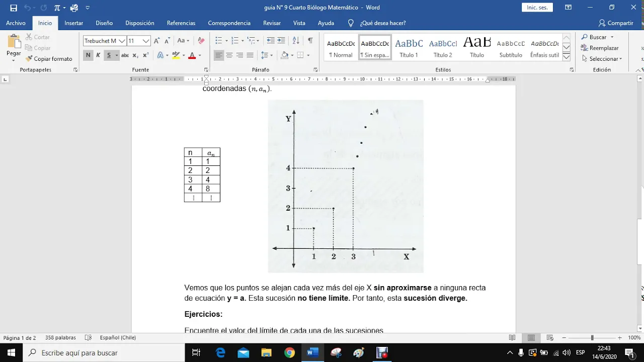Screen dimensions: 644x362
Task: Switch to the Insertar tab
Action: [x=74, y=23]
